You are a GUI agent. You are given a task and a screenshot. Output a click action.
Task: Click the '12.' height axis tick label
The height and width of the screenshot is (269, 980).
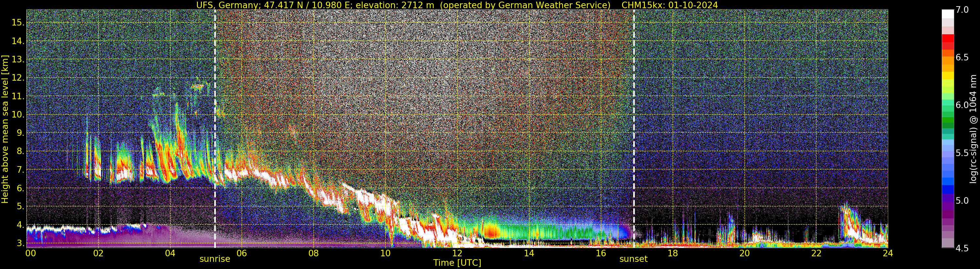tap(18, 78)
